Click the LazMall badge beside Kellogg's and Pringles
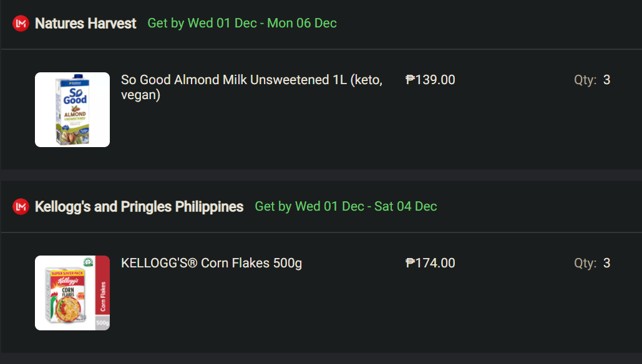The width and height of the screenshot is (642, 364). tap(21, 207)
